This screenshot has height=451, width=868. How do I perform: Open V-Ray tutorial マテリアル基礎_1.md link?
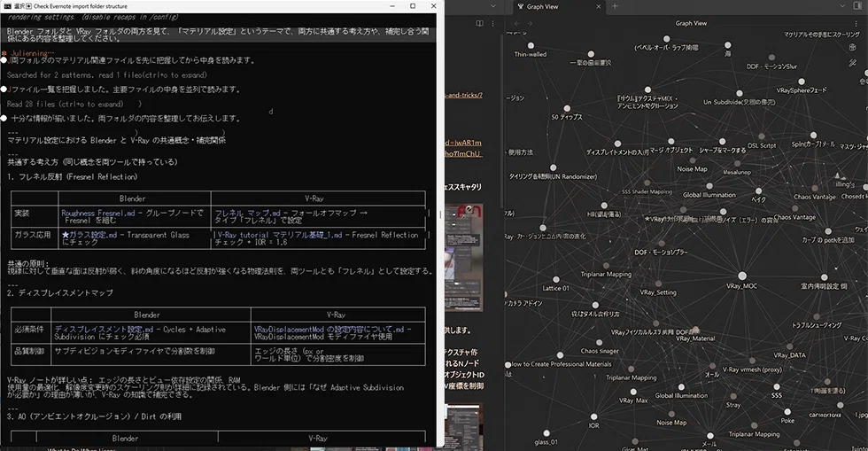[x=280, y=235]
